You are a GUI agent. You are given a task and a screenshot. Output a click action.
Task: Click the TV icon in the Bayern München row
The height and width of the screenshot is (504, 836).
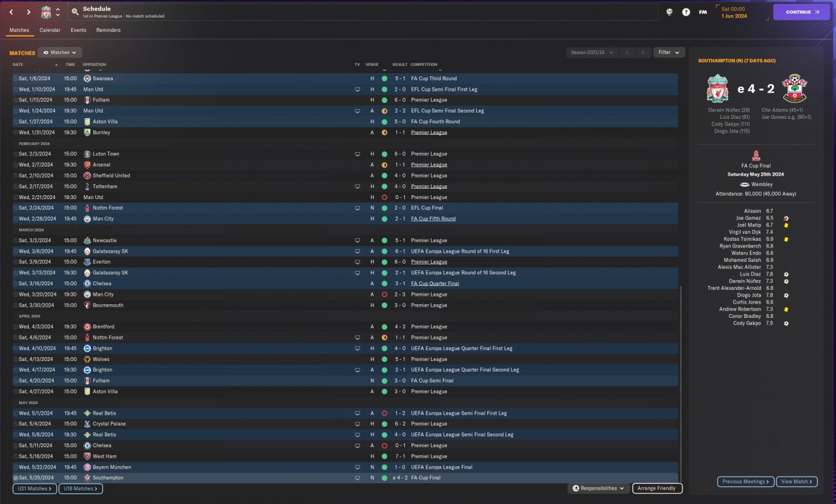pos(357,467)
